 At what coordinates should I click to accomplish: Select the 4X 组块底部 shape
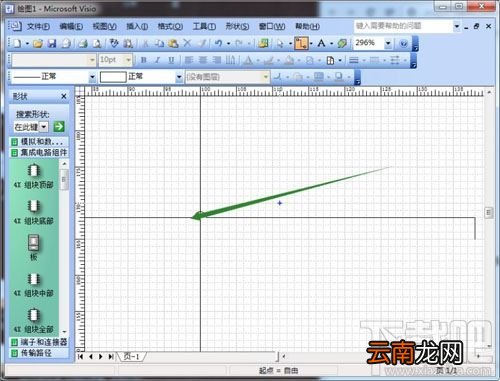(33, 212)
